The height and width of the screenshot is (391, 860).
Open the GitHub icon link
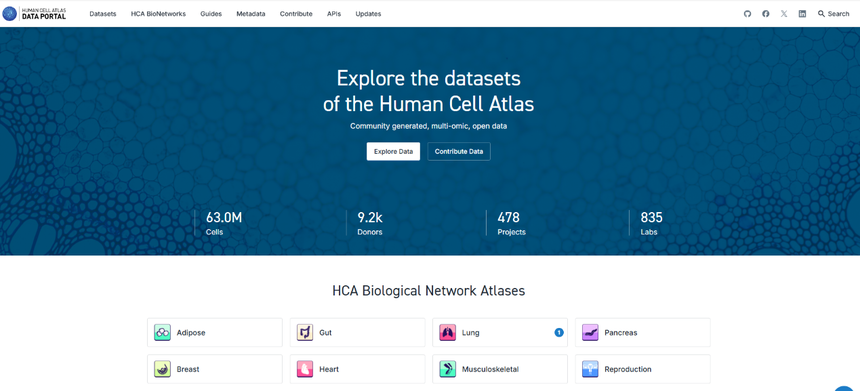(x=747, y=14)
